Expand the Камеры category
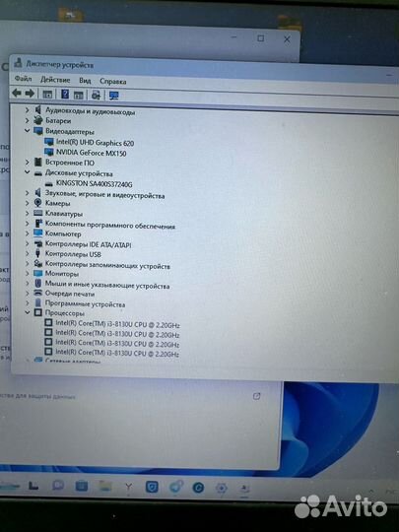 [27, 203]
